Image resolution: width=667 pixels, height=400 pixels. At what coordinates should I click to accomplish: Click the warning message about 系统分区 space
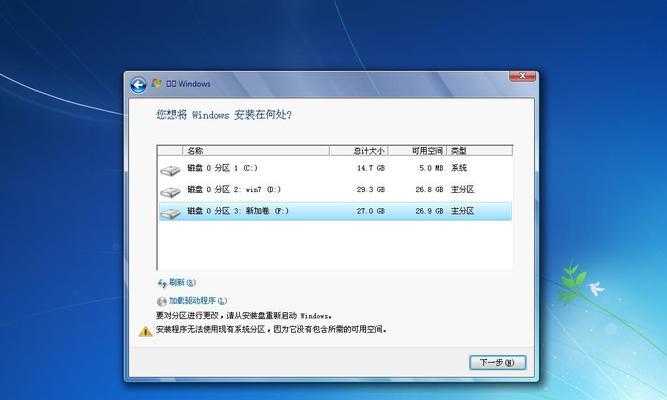(271, 329)
